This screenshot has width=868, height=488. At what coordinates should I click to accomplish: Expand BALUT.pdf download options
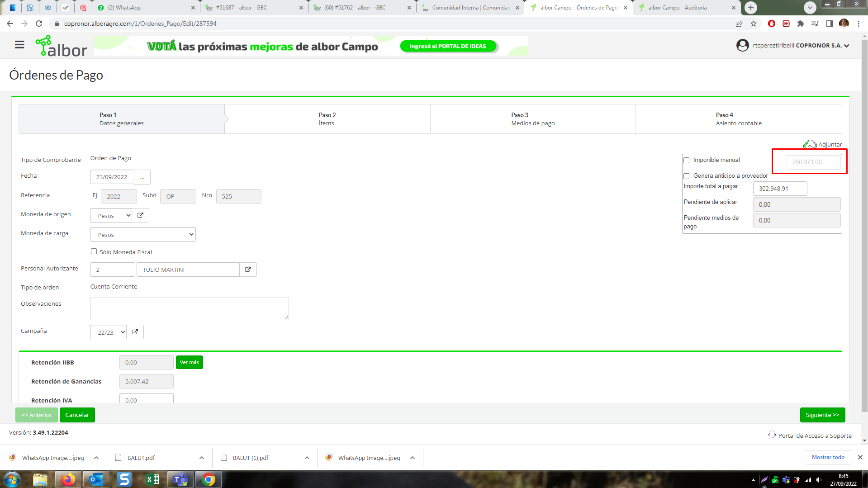click(202, 458)
